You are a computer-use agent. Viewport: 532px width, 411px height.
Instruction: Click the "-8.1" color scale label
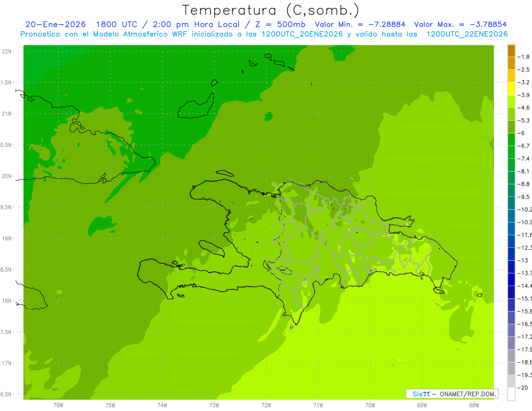(x=524, y=171)
